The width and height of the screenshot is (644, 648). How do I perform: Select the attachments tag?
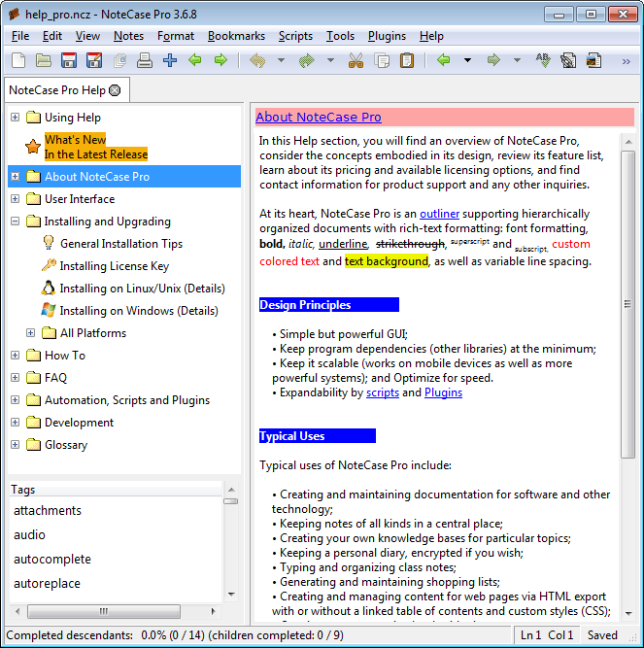coord(48,510)
